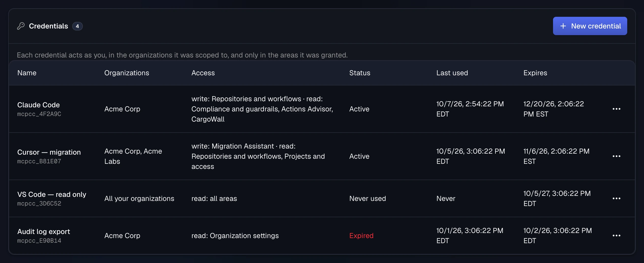The image size is (644, 263).
Task: Click the Expires column header
Action: (x=535, y=73)
